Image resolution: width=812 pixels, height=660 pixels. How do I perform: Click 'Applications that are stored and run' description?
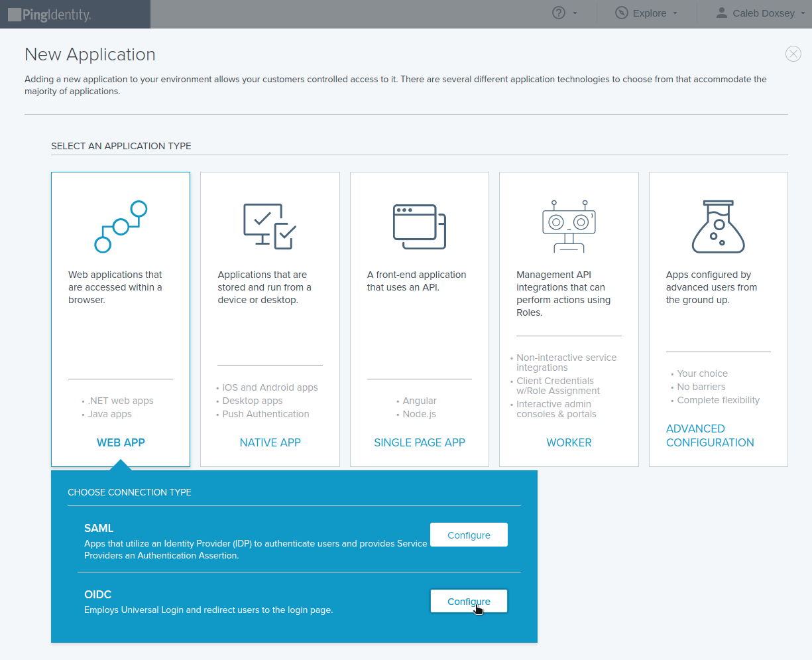[x=264, y=287]
